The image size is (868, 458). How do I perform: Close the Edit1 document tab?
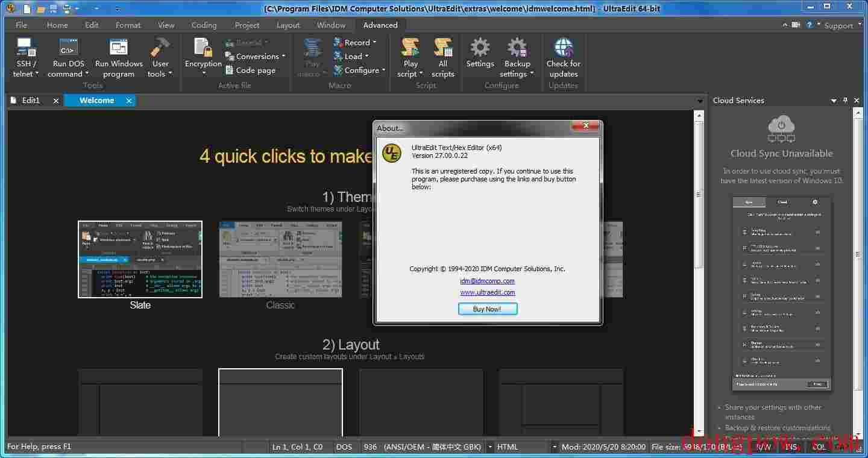point(56,101)
